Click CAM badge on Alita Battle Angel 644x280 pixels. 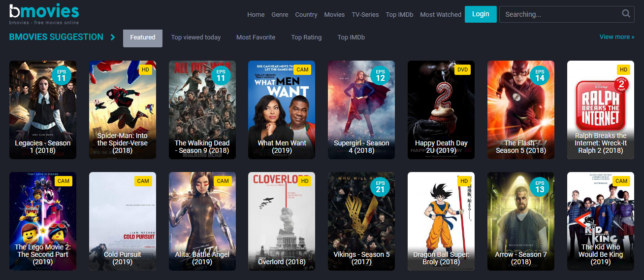tap(223, 181)
